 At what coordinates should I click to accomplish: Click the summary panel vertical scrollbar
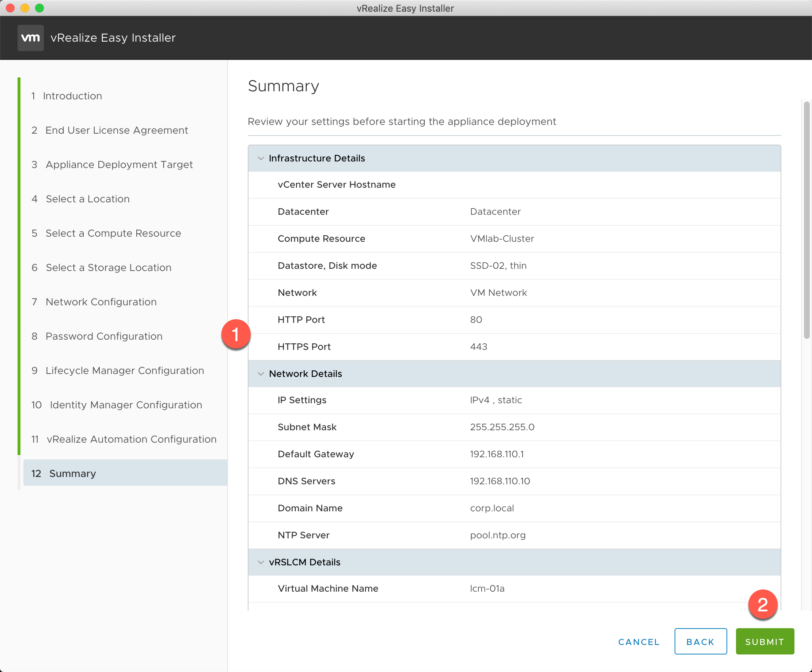click(806, 220)
